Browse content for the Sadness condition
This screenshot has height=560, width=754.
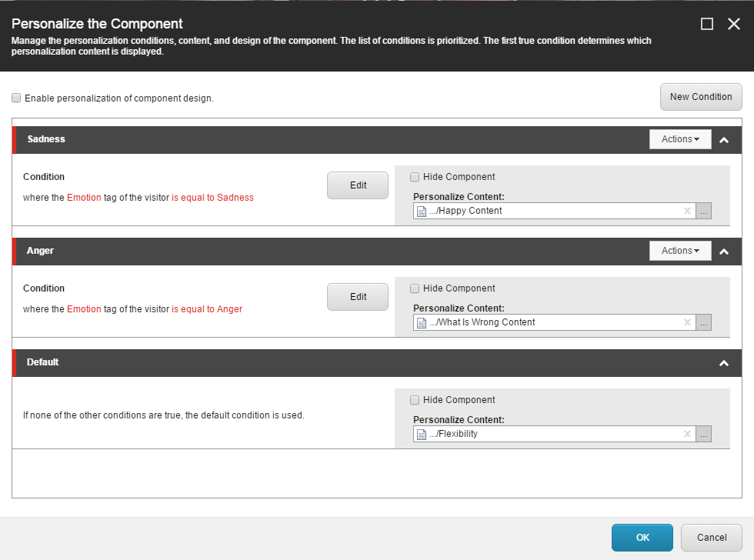coord(703,211)
